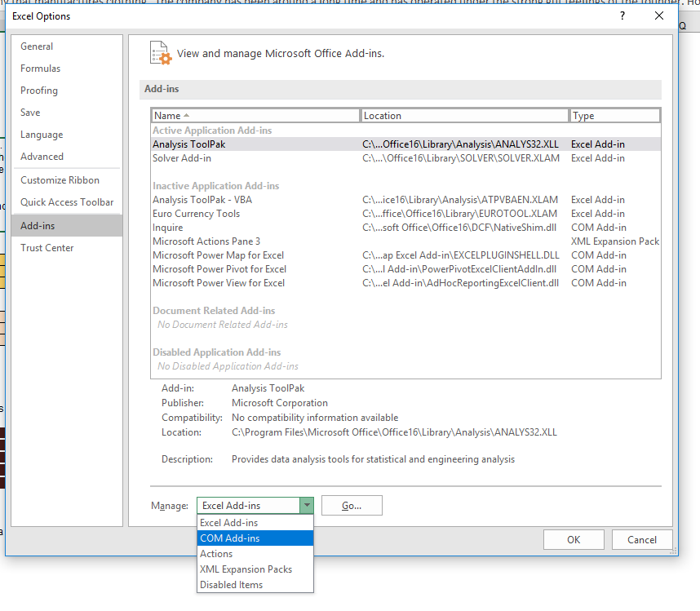The width and height of the screenshot is (700, 611).
Task: Select Solver Add-in in the list
Action: click(x=182, y=158)
